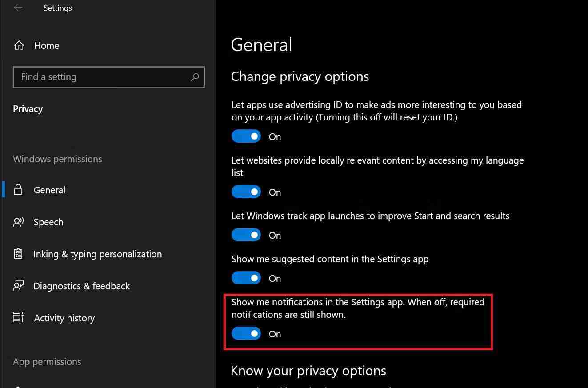Click the back arrow icon

(x=18, y=8)
